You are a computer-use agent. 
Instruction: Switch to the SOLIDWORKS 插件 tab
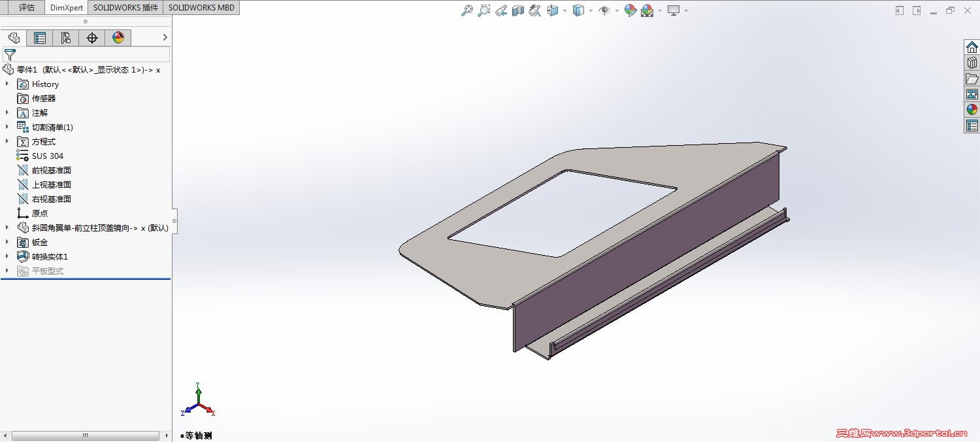point(125,8)
